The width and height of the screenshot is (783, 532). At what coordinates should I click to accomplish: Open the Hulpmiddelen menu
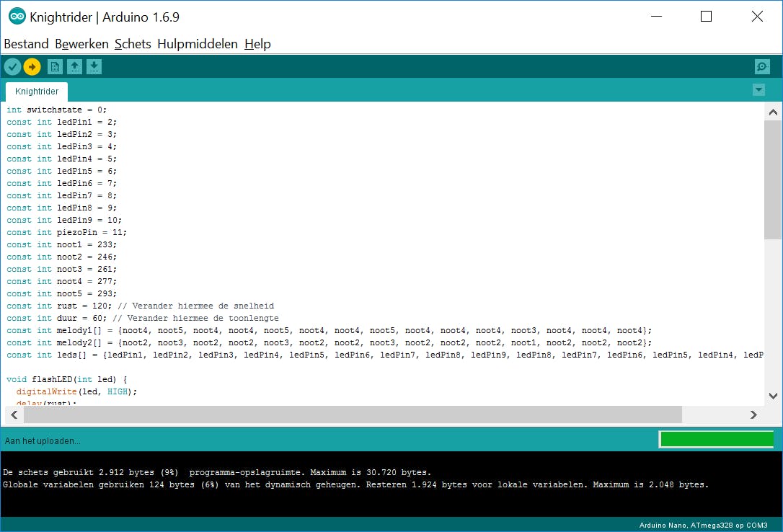pyautogui.click(x=198, y=44)
